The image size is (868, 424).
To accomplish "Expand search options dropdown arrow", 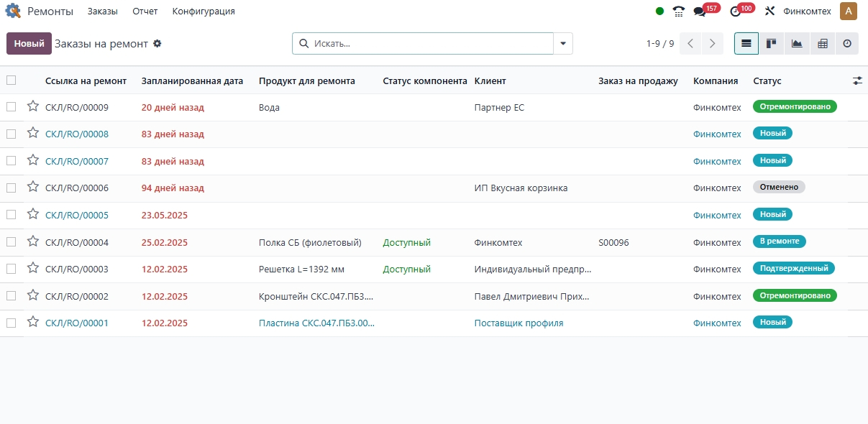I will [x=563, y=44].
